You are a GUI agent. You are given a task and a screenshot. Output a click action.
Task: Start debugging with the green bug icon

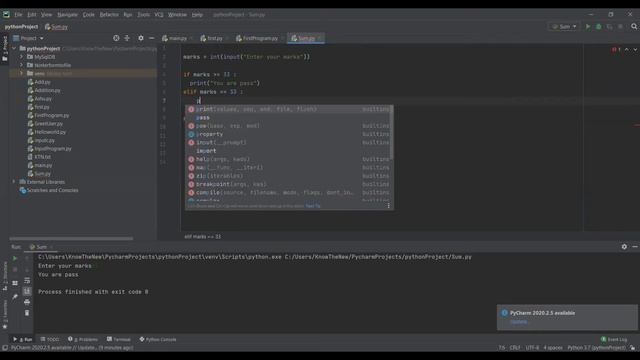[x=598, y=27]
